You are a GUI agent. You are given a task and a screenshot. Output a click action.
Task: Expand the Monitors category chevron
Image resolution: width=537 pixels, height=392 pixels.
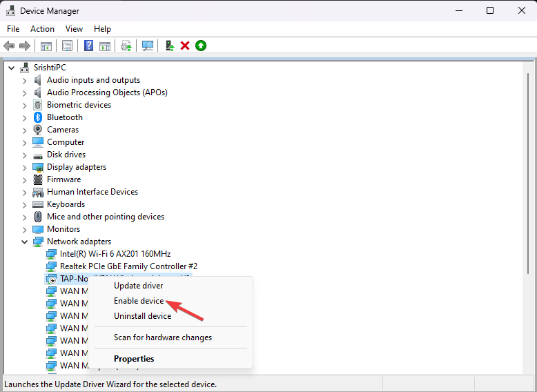pyautogui.click(x=24, y=230)
